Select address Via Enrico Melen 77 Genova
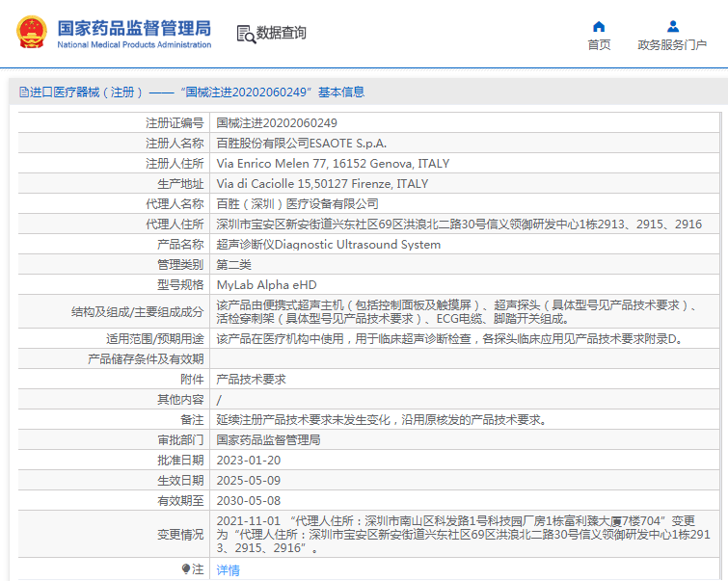The image size is (728, 581). coord(333,164)
